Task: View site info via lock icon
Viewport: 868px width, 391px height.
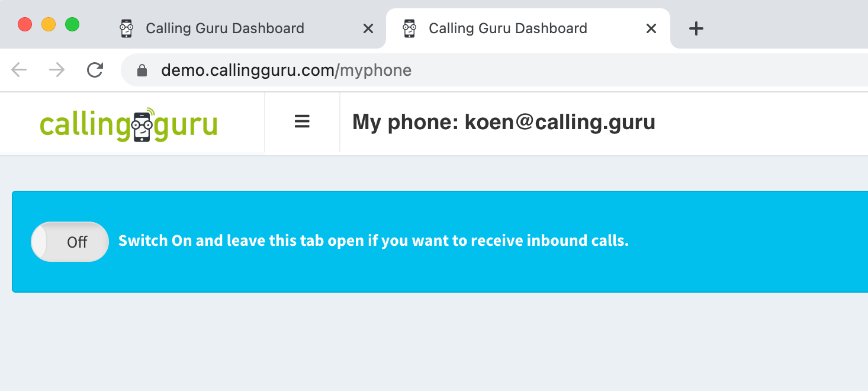Action: (142, 70)
